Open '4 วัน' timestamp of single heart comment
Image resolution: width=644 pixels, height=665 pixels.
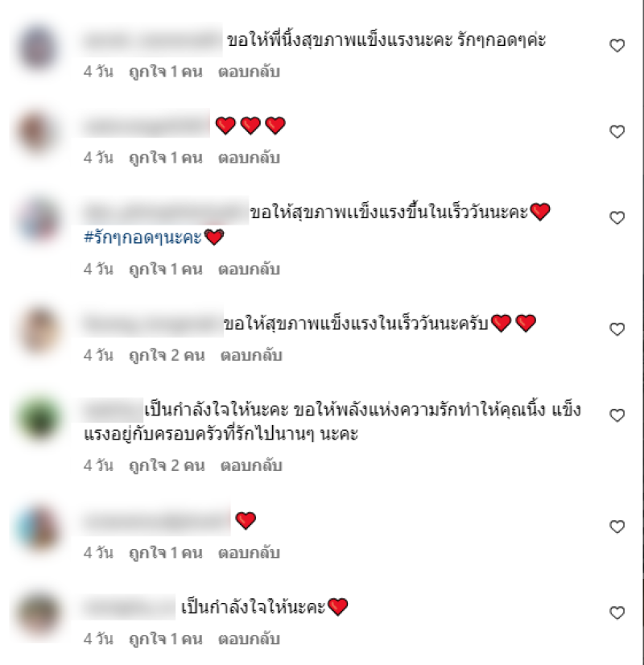[98, 553]
